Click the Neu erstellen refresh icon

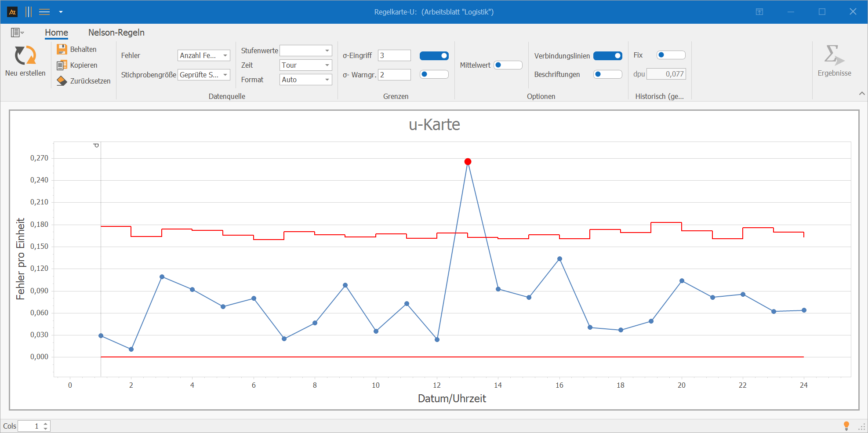pyautogui.click(x=25, y=55)
